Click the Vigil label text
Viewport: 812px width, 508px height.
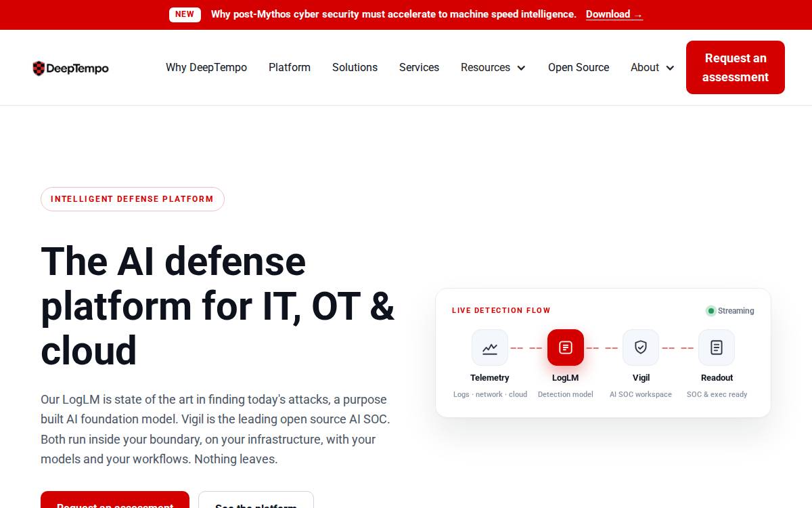641,378
